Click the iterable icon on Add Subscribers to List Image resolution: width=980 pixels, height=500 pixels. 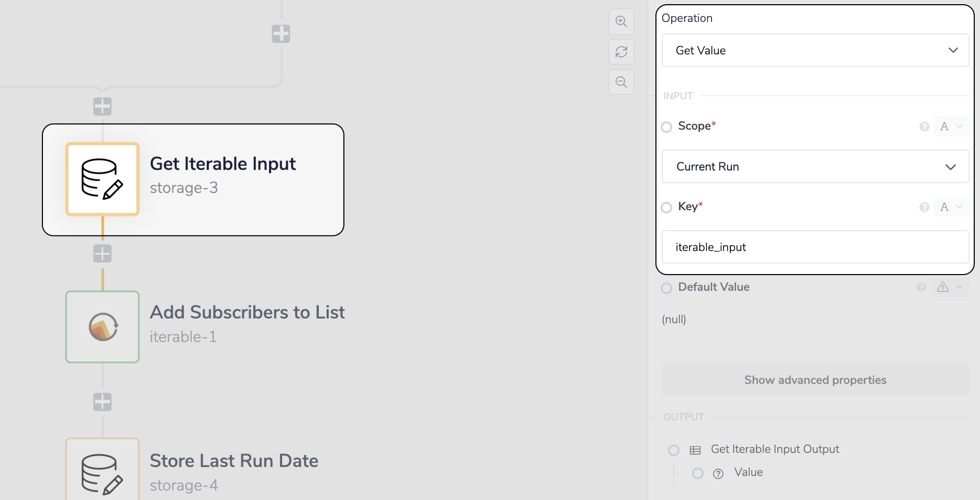tap(102, 327)
